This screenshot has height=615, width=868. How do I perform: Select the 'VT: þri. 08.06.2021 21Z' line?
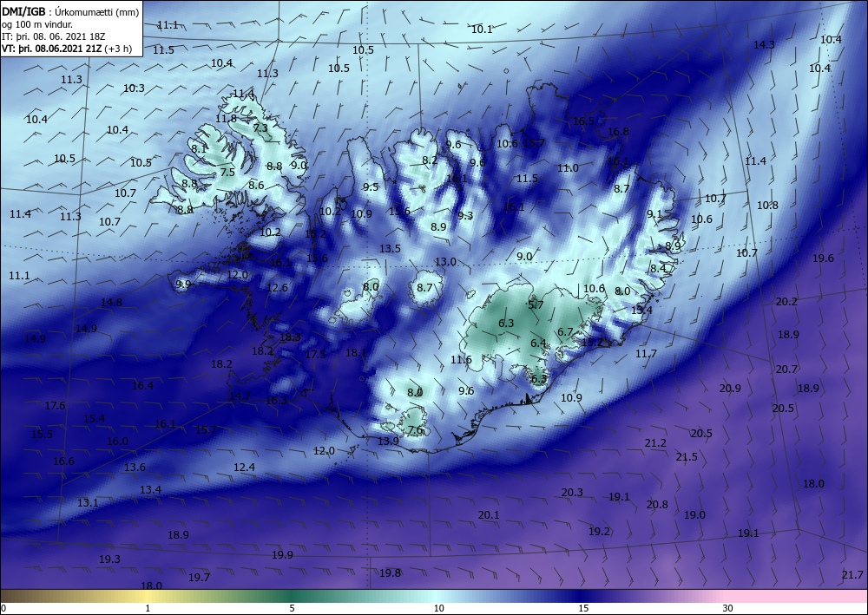coord(52,49)
